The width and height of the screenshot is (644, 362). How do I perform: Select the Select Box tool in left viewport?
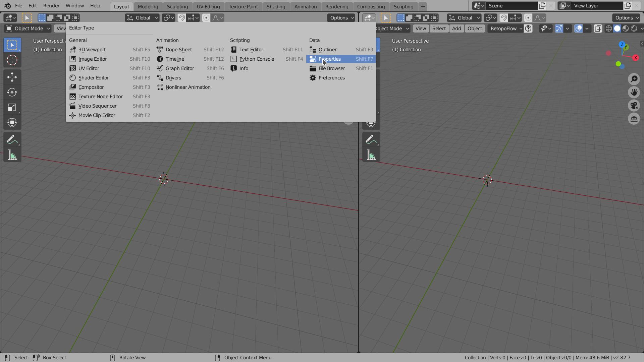tap(12, 45)
